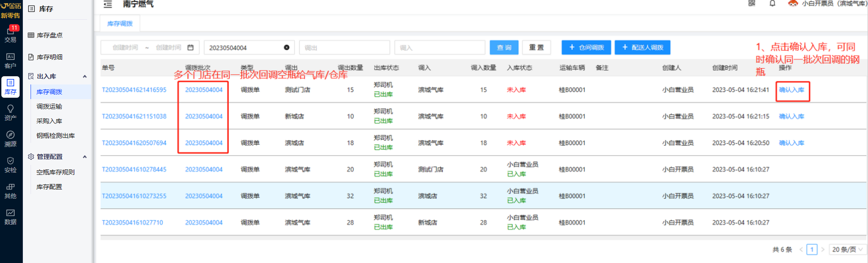Click the user avatar icon
Viewport: 868px width, 263px height.
coord(793,3)
